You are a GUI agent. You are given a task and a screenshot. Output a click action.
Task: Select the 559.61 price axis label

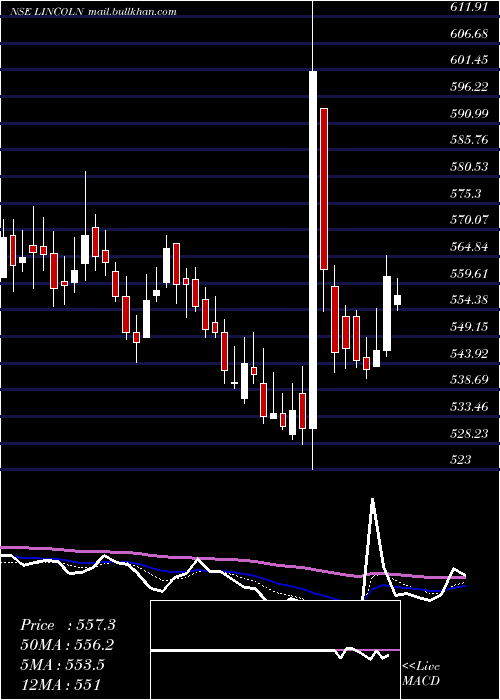pos(469,274)
